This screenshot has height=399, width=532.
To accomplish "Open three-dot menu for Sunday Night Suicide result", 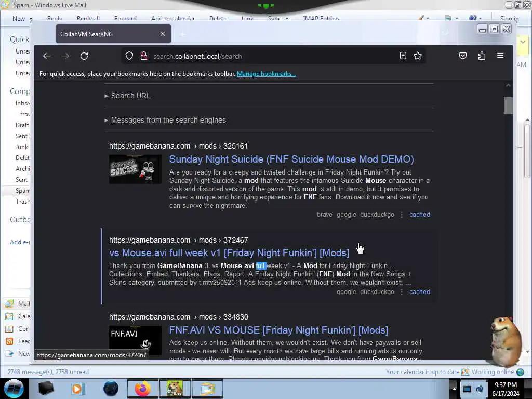I will (x=402, y=215).
